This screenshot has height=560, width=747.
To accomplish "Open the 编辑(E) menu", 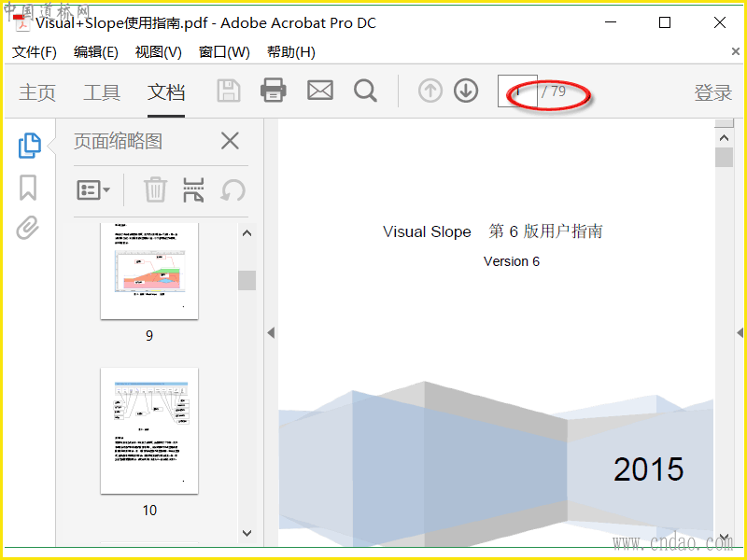I will (x=96, y=52).
